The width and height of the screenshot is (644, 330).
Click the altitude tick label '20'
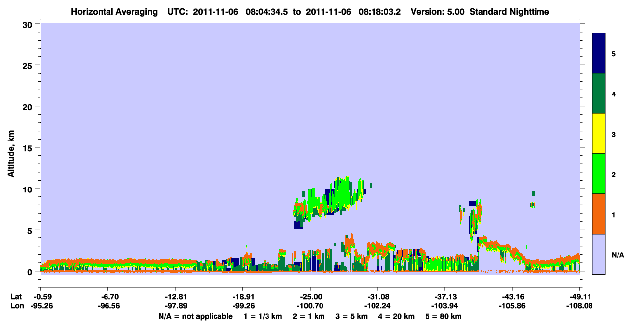pos(29,106)
